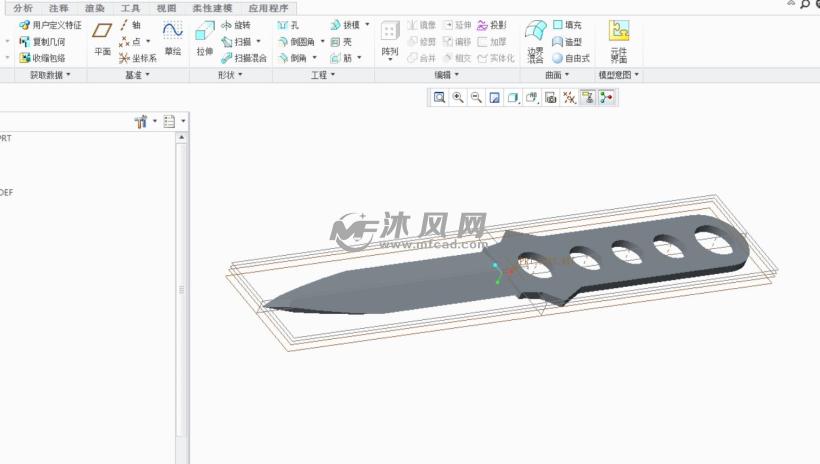The width and height of the screenshot is (820, 464).
Task: Select the 填充 (fill) surface tool
Action: 567,25
